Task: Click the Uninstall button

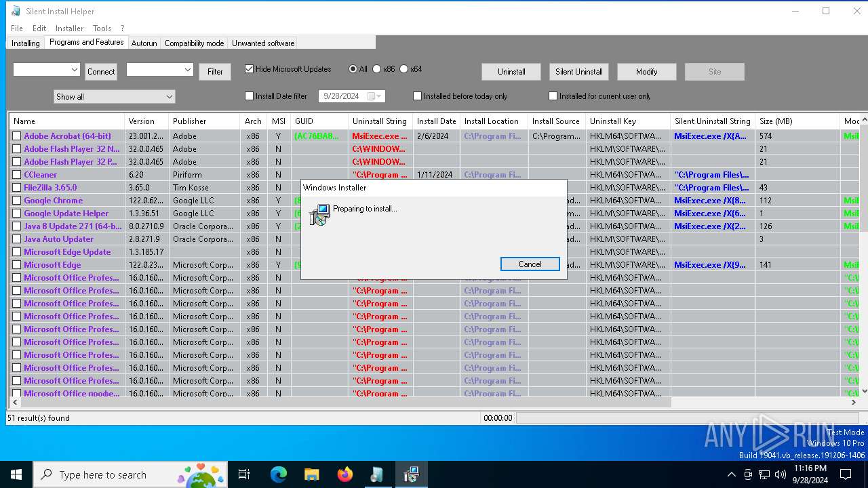Action: [x=511, y=72]
